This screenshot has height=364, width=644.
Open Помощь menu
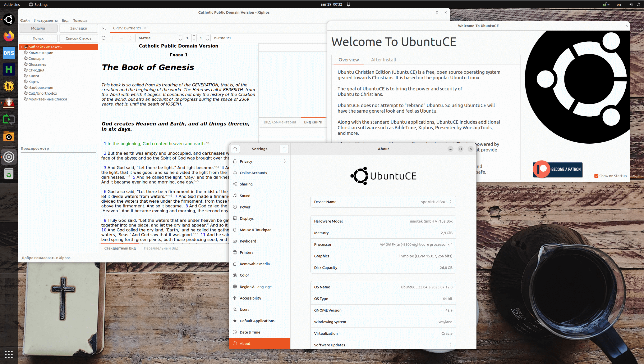click(x=80, y=20)
